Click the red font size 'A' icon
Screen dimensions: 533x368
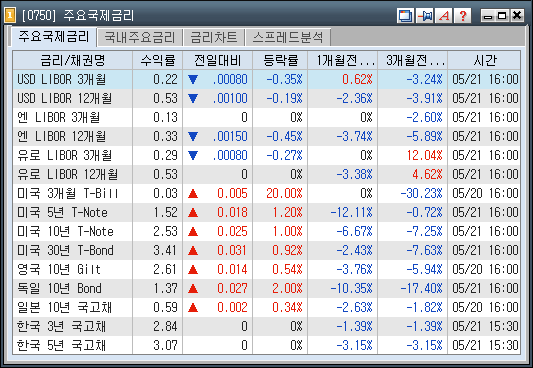click(444, 16)
